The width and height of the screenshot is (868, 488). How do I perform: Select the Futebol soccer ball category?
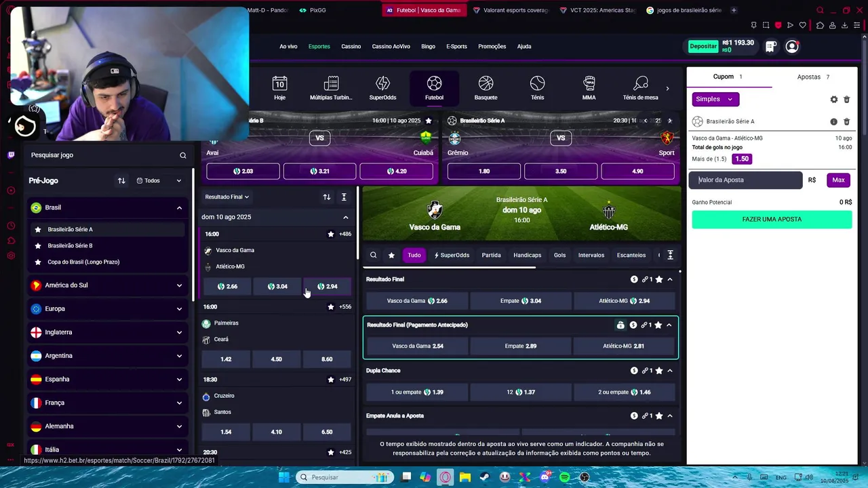click(434, 88)
